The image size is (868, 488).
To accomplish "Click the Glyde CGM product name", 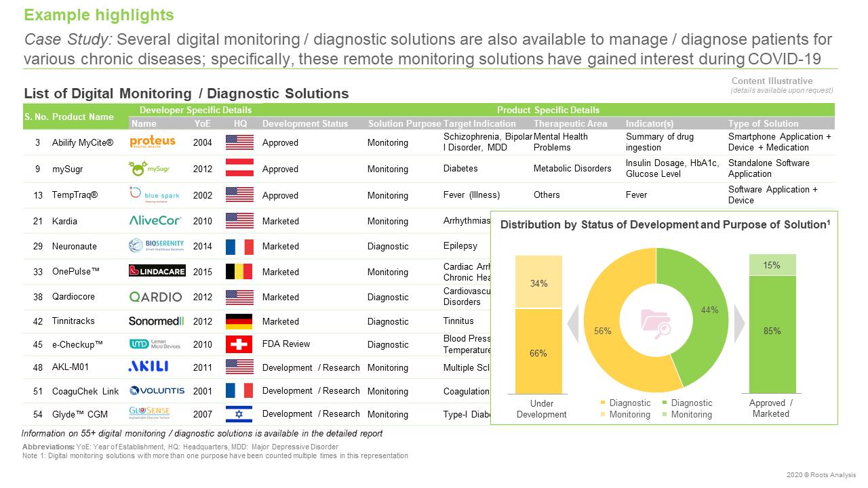I will [x=79, y=414].
